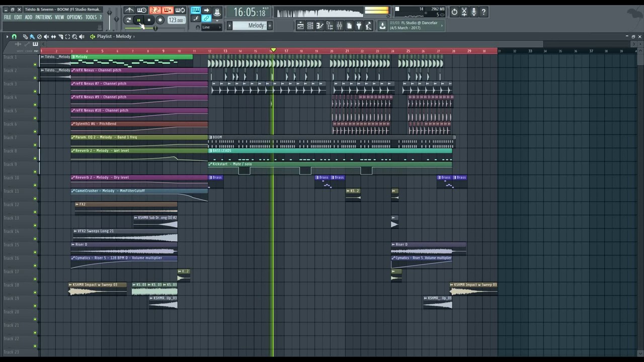The image size is (644, 362).
Task: Select the Slice tool
Action: click(x=60, y=37)
